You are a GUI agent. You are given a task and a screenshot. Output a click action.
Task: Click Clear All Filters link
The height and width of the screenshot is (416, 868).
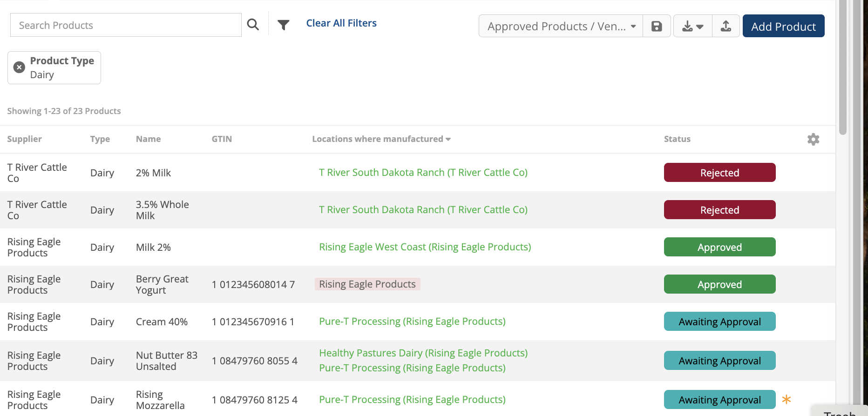[x=341, y=23]
